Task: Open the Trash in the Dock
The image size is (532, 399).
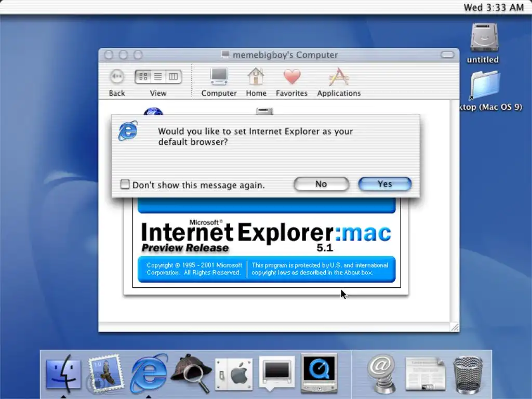Action: [x=468, y=375]
